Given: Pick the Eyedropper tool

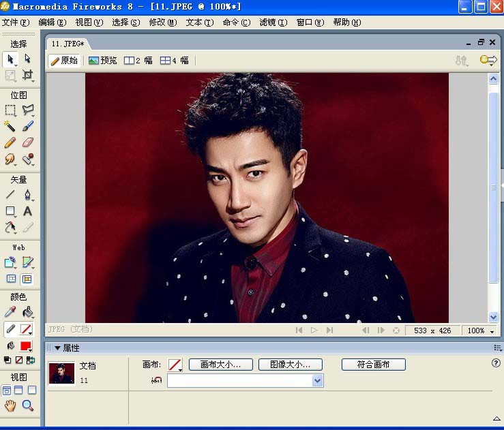Looking at the screenshot, I should [10, 312].
